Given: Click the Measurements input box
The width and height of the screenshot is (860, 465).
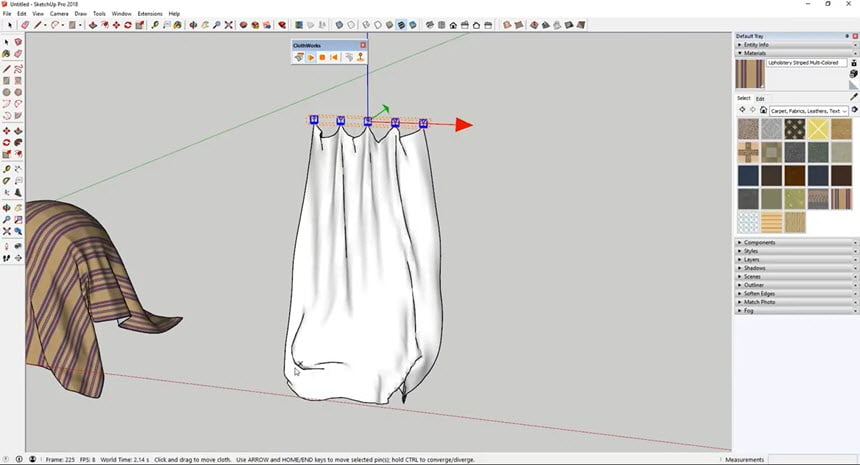Looking at the screenshot, I should (813, 460).
